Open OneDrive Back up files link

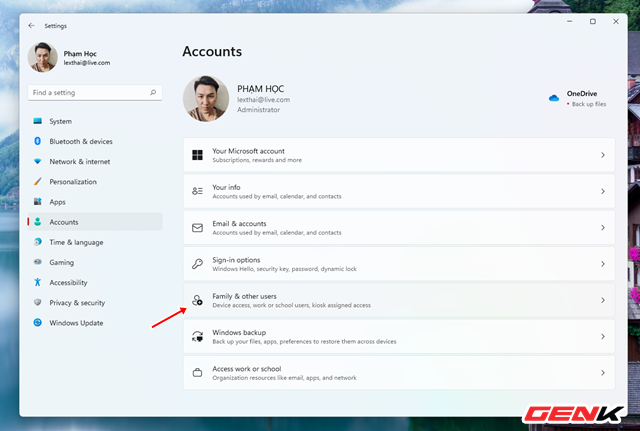(x=589, y=104)
